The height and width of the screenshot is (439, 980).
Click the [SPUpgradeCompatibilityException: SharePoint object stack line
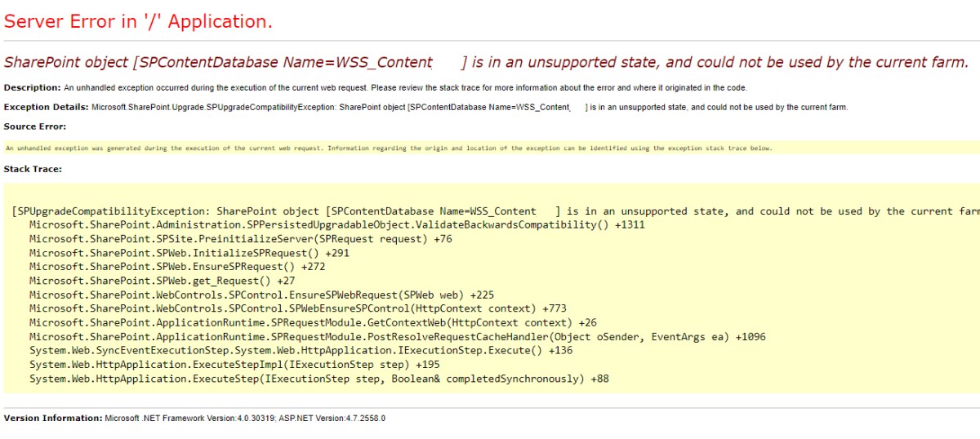tap(496, 211)
